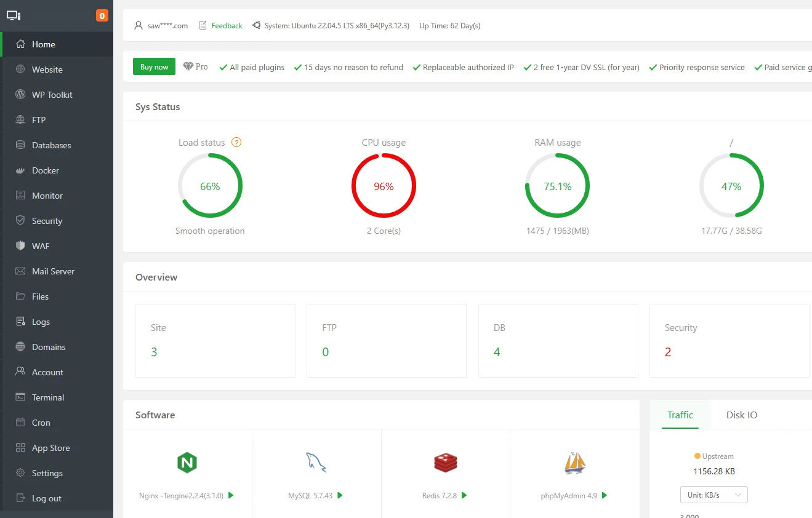Click the WAF shield icon in sidebar
812x518 pixels.
click(20, 246)
